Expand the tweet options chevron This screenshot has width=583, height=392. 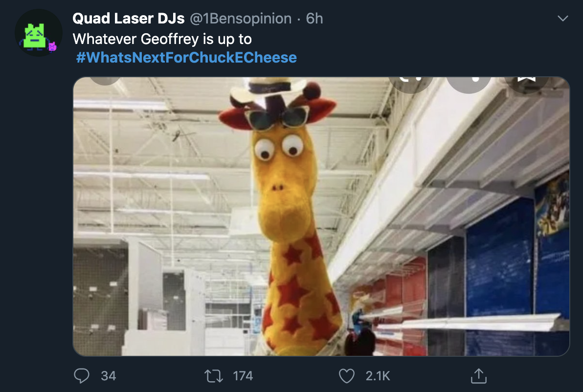[563, 18]
